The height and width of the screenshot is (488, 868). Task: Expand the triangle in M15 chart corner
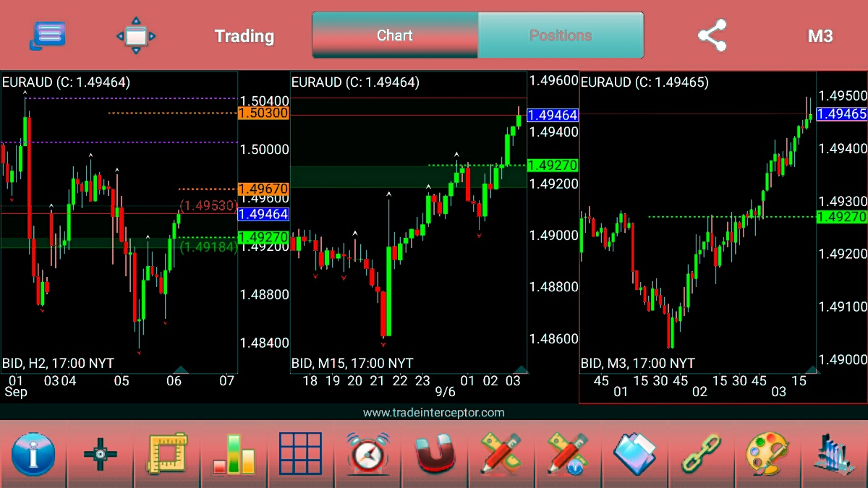520,369
